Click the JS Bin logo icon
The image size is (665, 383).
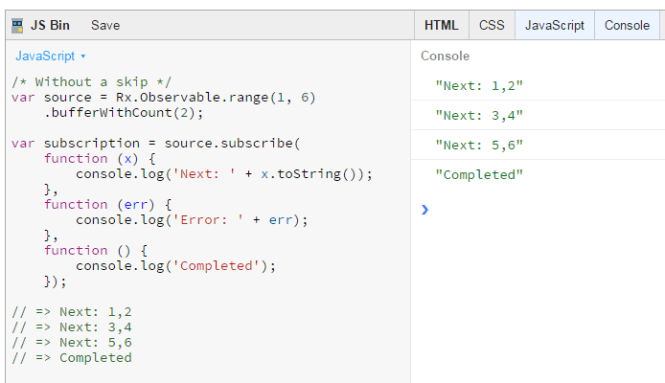tap(17, 25)
